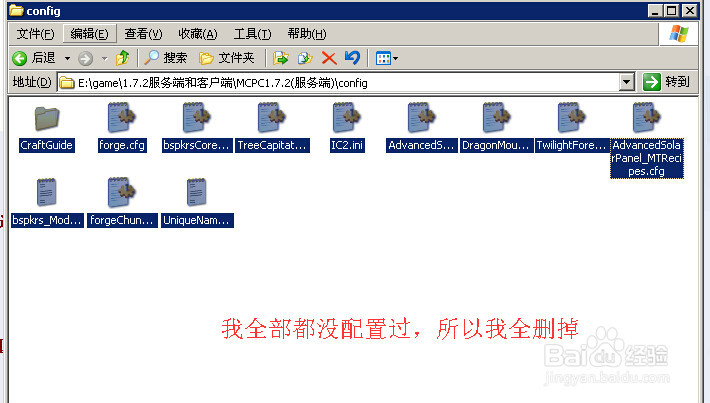Click the green Back arrow icon
710x403 pixels.
point(19,58)
